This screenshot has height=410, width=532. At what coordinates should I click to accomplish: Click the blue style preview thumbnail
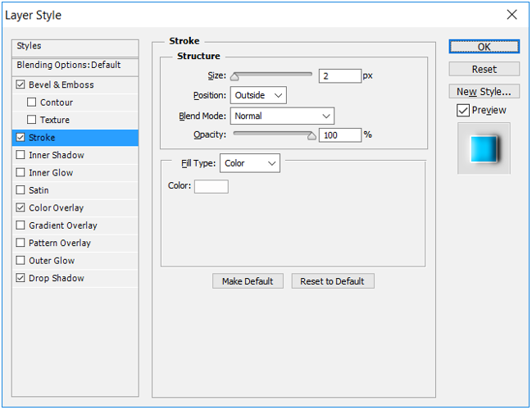pos(484,148)
